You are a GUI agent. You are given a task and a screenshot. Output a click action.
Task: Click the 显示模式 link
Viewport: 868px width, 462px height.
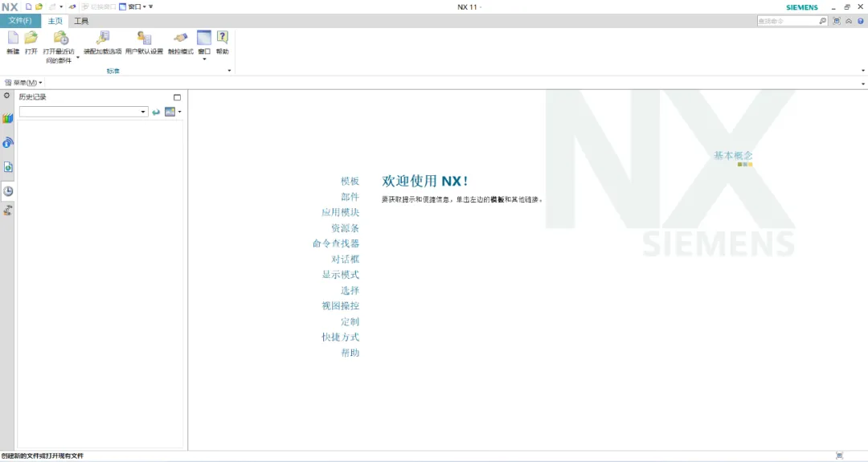click(x=341, y=275)
